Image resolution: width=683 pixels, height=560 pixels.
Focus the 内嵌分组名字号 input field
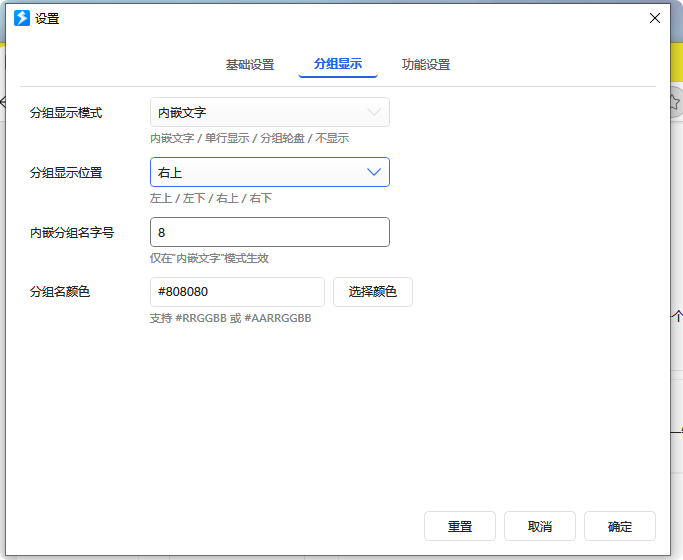(x=269, y=233)
